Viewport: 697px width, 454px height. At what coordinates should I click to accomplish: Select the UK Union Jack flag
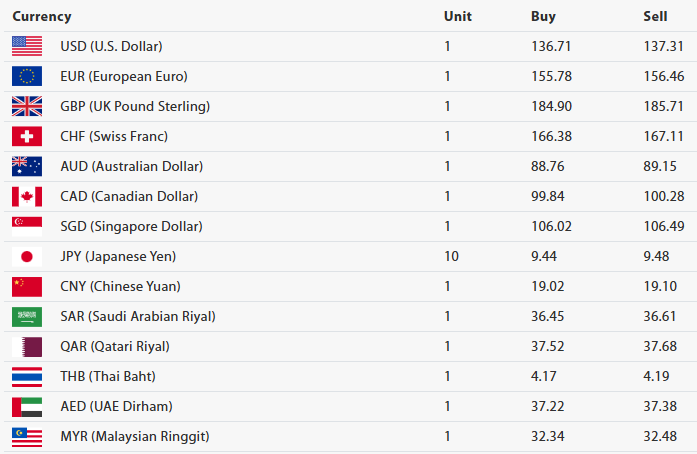click(x=27, y=106)
